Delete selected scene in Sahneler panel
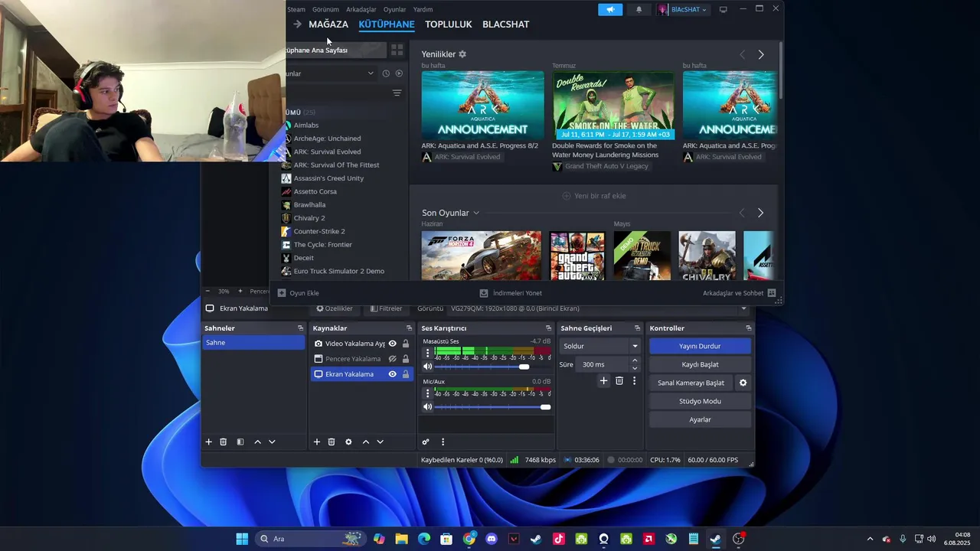Screen dimensions: 980x551 click(224, 442)
